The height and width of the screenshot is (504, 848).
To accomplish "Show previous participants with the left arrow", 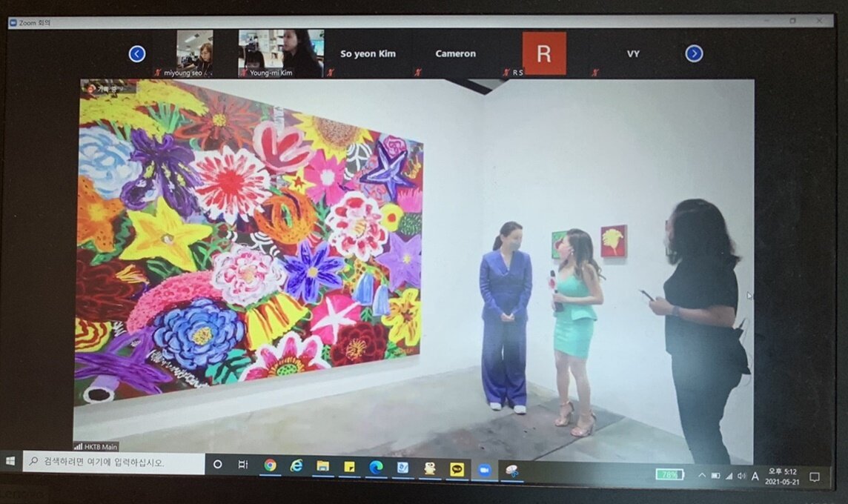I will (x=137, y=54).
